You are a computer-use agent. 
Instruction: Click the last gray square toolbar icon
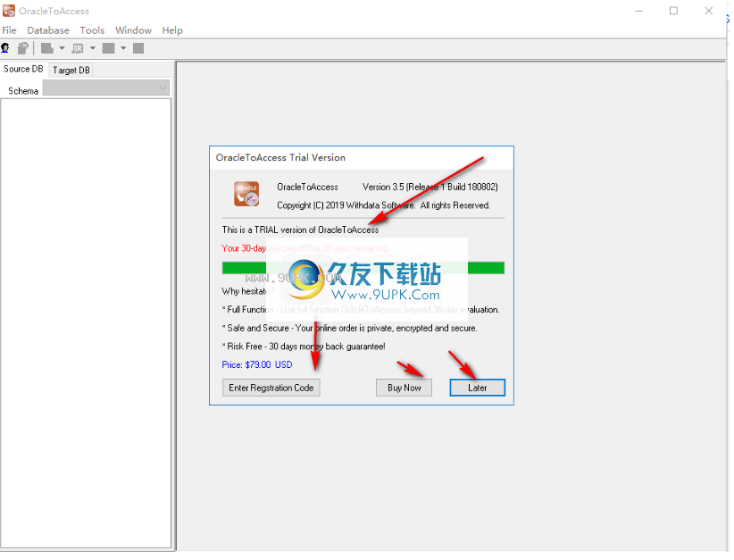point(138,48)
